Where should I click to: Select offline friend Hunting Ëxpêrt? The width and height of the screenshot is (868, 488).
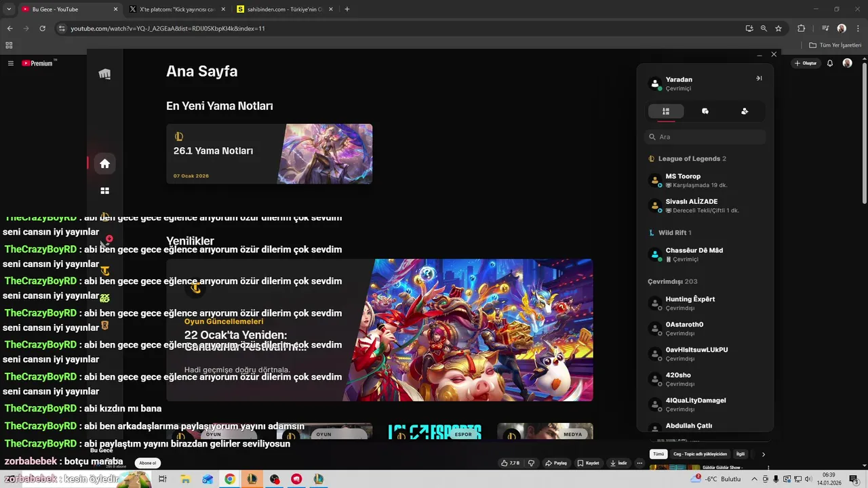pyautogui.click(x=705, y=303)
